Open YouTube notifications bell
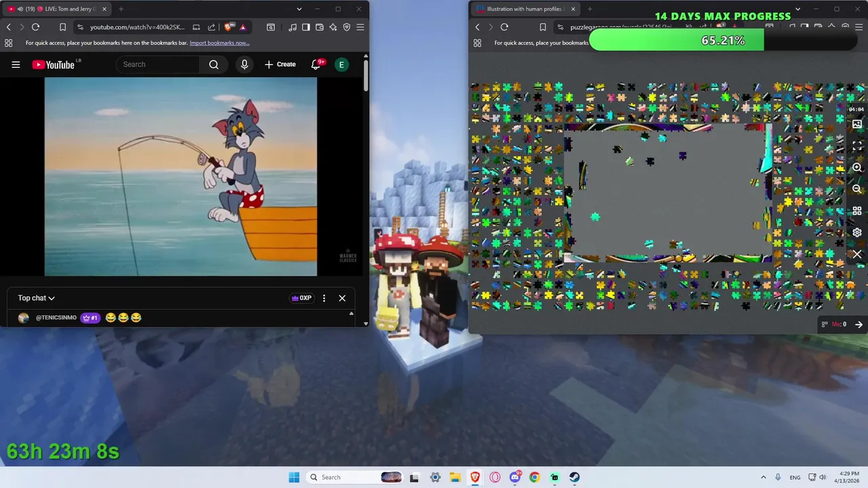This screenshot has height=488, width=868. [316, 64]
